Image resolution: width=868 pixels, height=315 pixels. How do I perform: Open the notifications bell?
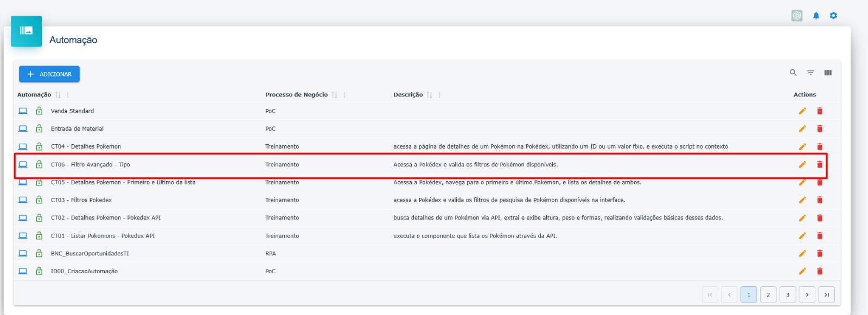[x=816, y=16]
